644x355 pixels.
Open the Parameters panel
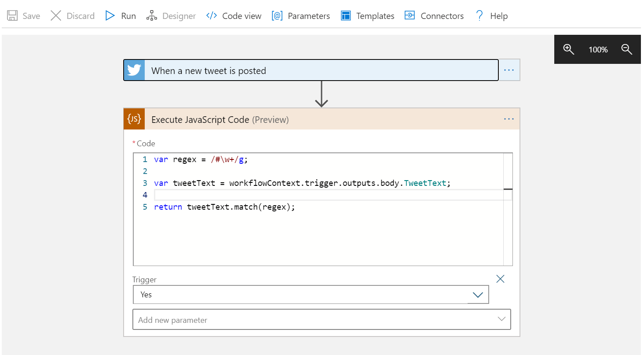(x=301, y=16)
